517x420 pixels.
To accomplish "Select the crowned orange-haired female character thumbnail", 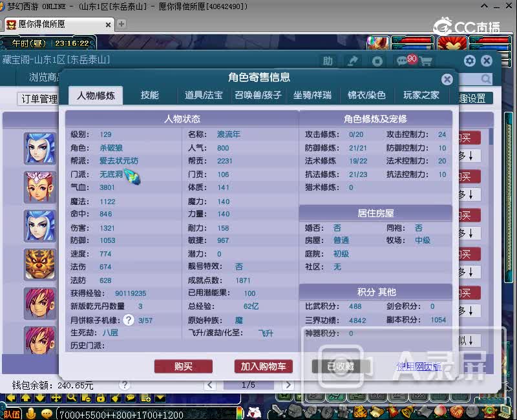I will point(39,187).
